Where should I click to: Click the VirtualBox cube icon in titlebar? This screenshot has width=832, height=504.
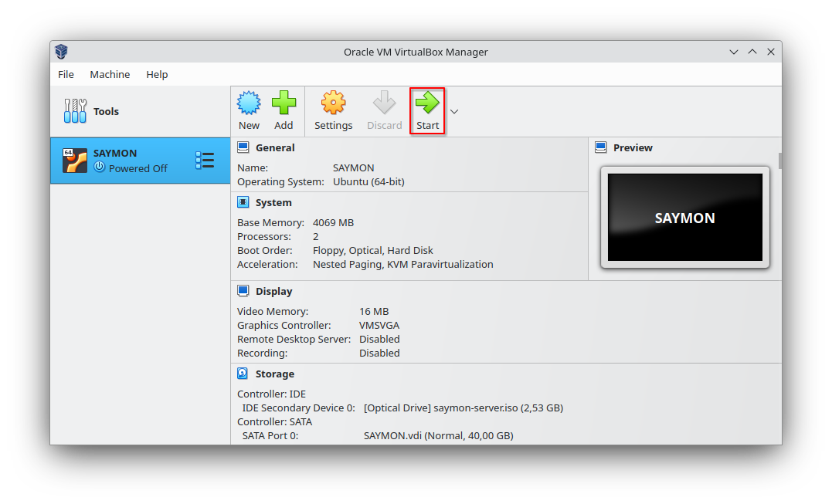[x=62, y=52]
